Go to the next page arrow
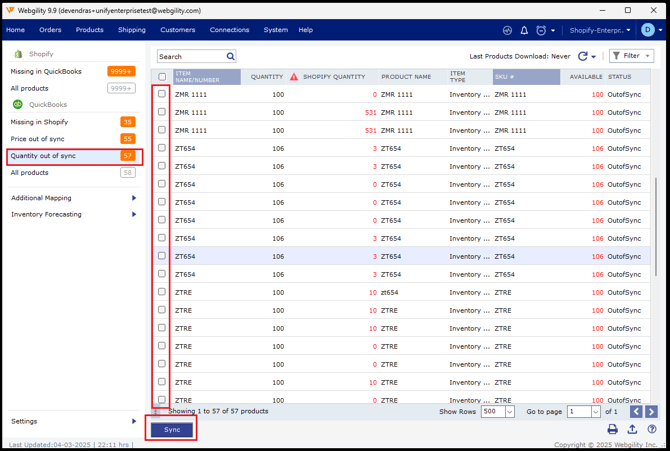Screen dimensions: 670x451 tap(651, 411)
